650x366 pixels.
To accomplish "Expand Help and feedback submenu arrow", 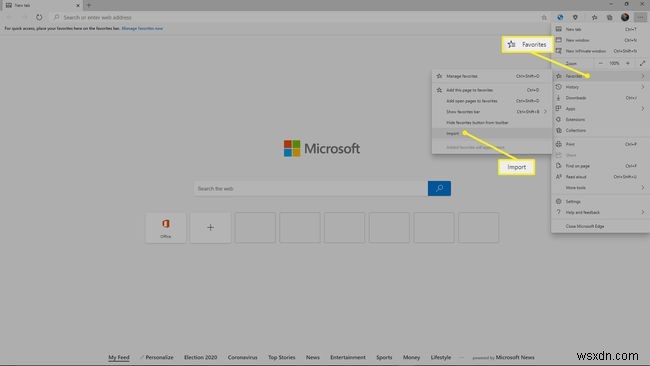I will pos(643,212).
